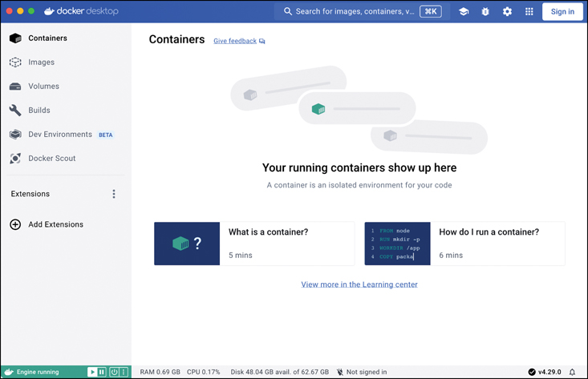Click the Troubleshoot bug icon

(x=485, y=12)
